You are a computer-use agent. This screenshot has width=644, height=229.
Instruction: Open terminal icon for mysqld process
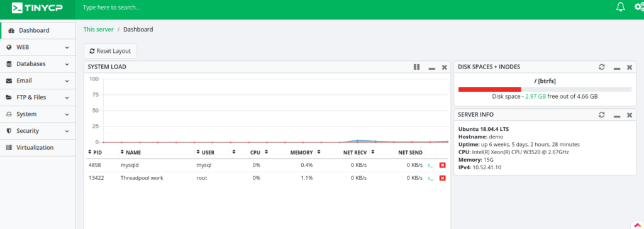(x=430, y=165)
